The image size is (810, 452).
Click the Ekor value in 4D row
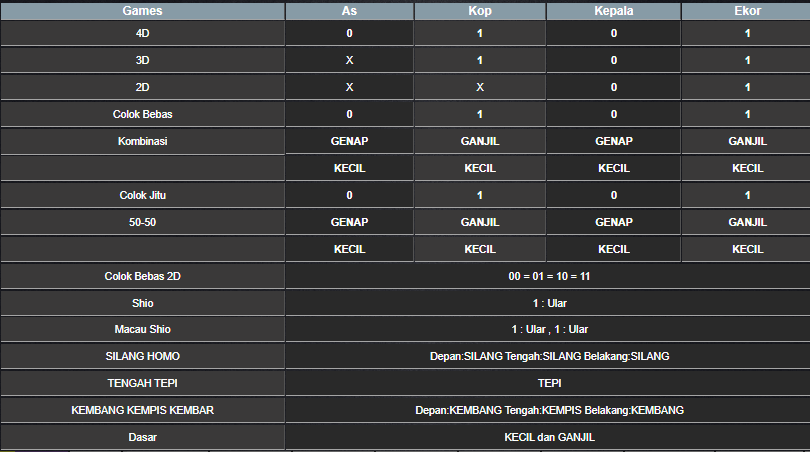747,34
